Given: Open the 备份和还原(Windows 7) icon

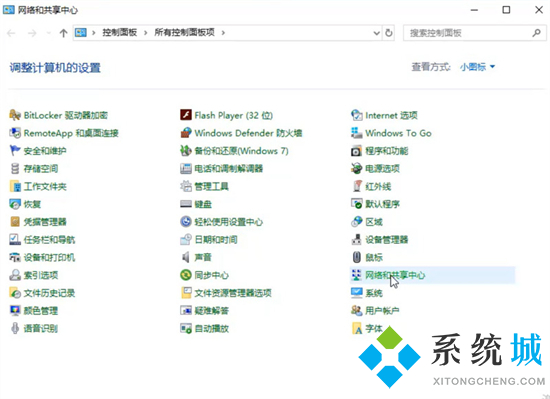Looking at the screenshot, I should point(186,151).
